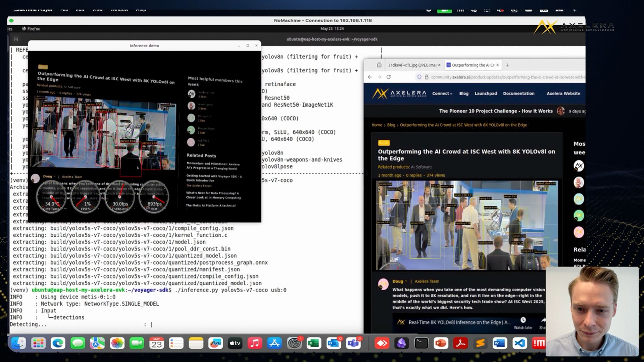This screenshot has width=644, height=362.
Task: Open Microsoft Teams from the Dock
Action: coord(354,343)
